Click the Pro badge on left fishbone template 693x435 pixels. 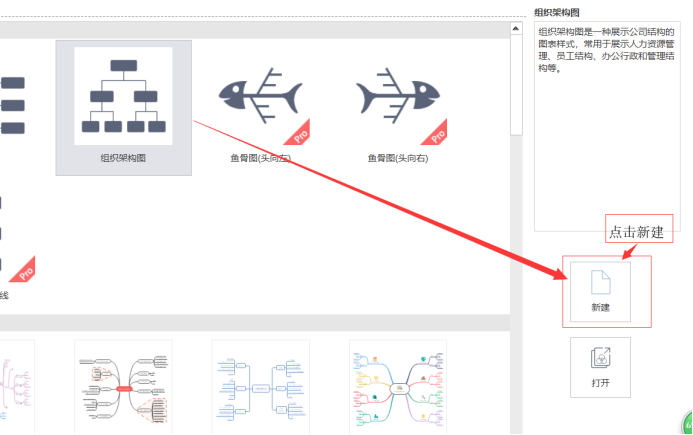pyautogui.click(x=299, y=134)
